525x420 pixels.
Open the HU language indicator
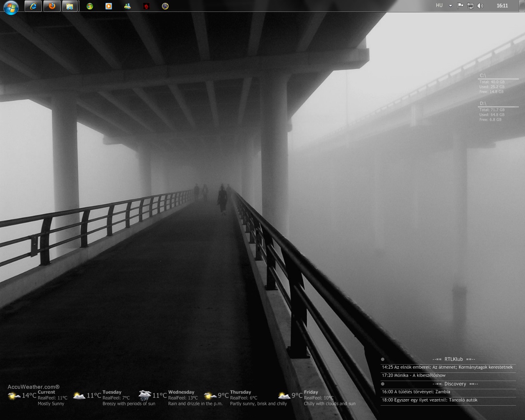point(439,6)
